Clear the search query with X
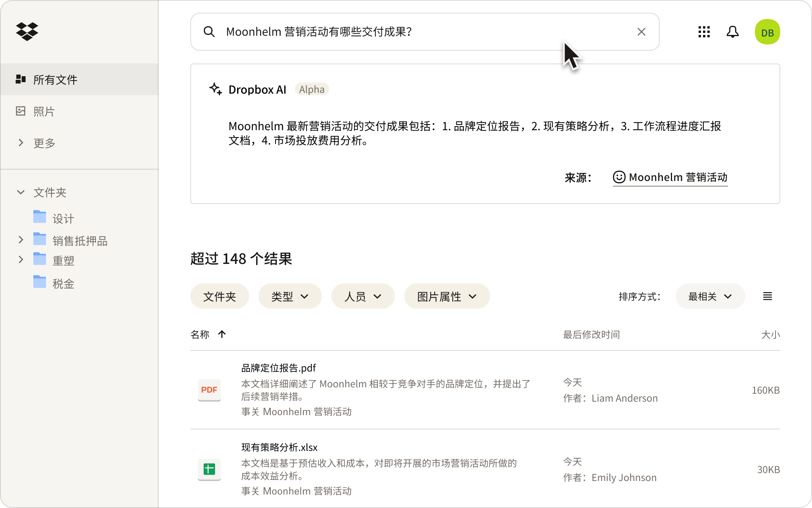 click(x=641, y=32)
